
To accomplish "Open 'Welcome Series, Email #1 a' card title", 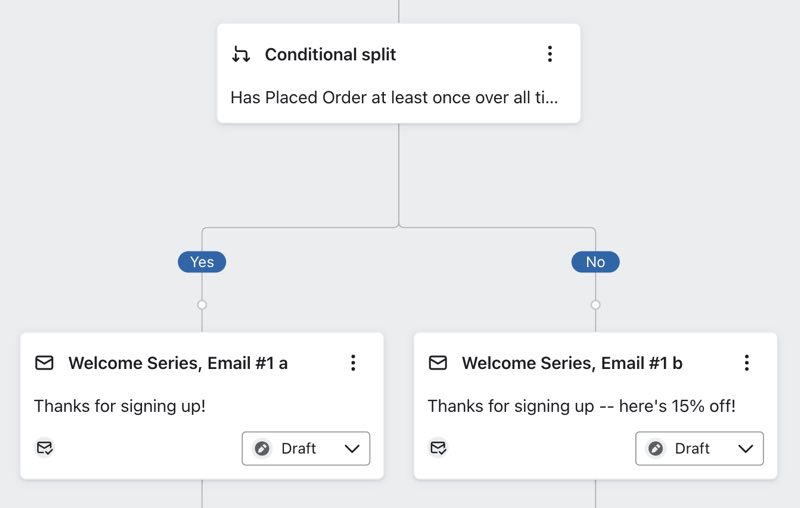I will click(178, 363).
